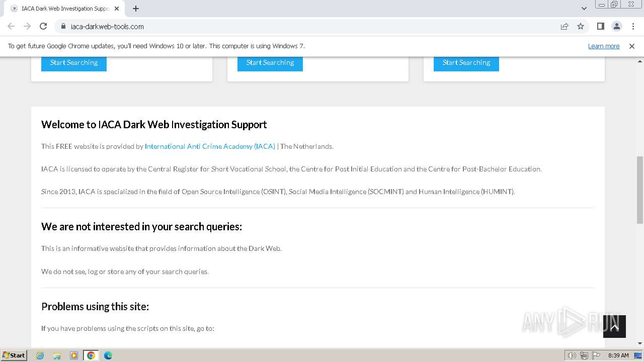The height and width of the screenshot is (362, 644).
Task: Go forward to the next page
Action: (27, 26)
